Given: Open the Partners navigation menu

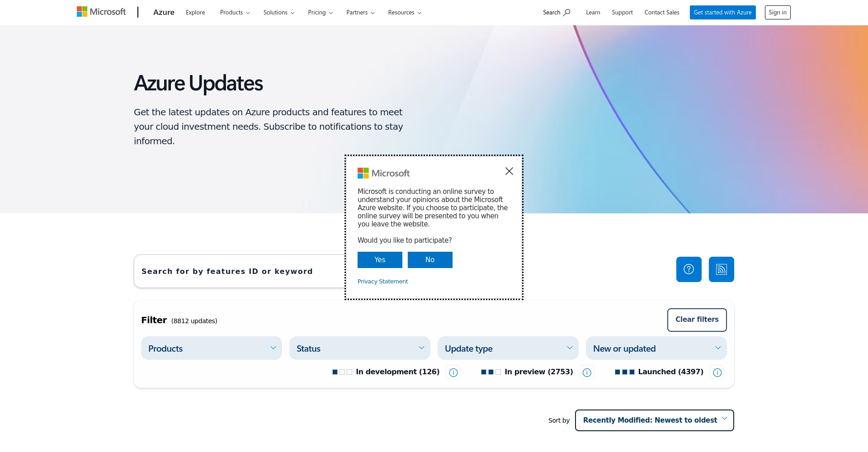Looking at the screenshot, I should point(360,13).
